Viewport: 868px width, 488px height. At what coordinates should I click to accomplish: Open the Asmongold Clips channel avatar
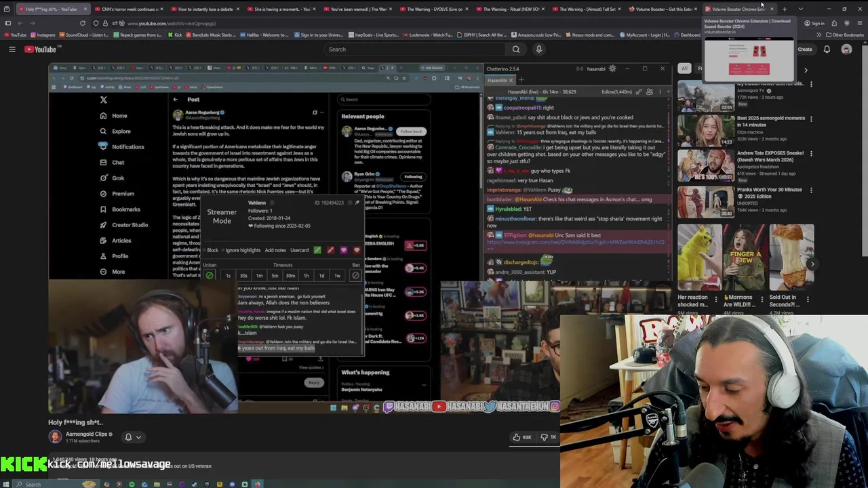(x=55, y=437)
